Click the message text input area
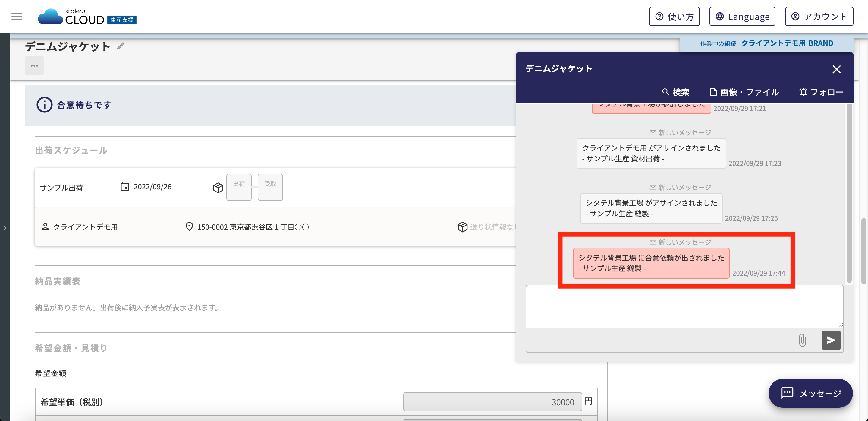Viewport: 868px width, 421px height. (684, 306)
